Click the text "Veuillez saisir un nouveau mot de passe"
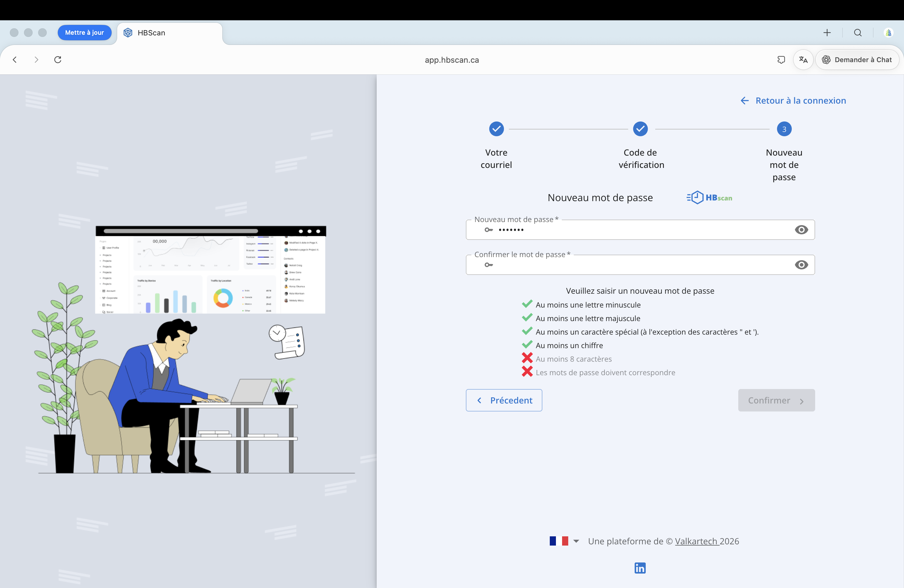This screenshot has width=904, height=588. pos(640,291)
